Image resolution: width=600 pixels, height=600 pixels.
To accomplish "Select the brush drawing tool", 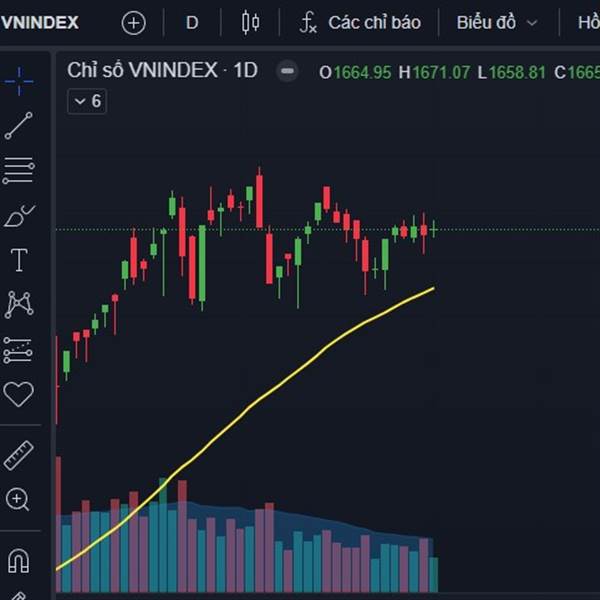I will pyautogui.click(x=19, y=215).
